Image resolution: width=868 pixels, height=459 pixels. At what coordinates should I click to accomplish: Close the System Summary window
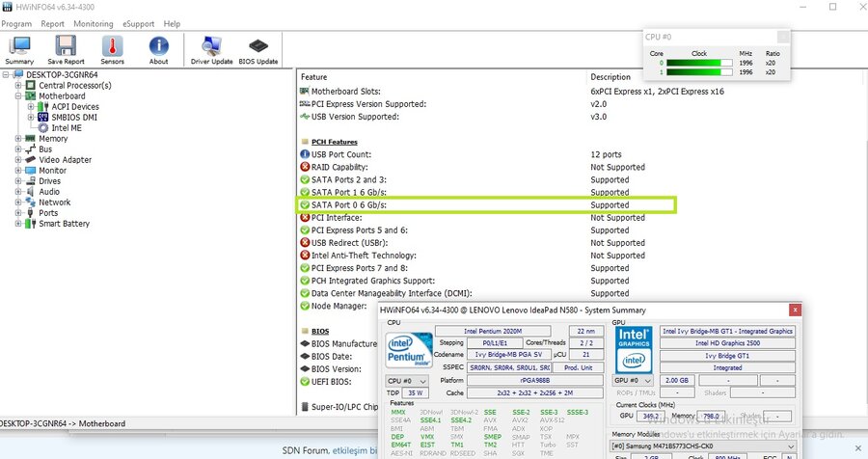click(795, 310)
